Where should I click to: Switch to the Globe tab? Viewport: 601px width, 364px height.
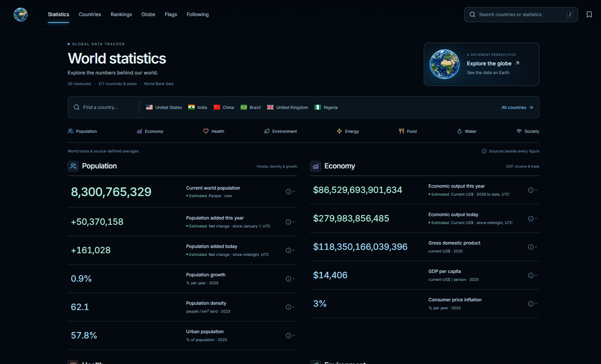tap(148, 15)
